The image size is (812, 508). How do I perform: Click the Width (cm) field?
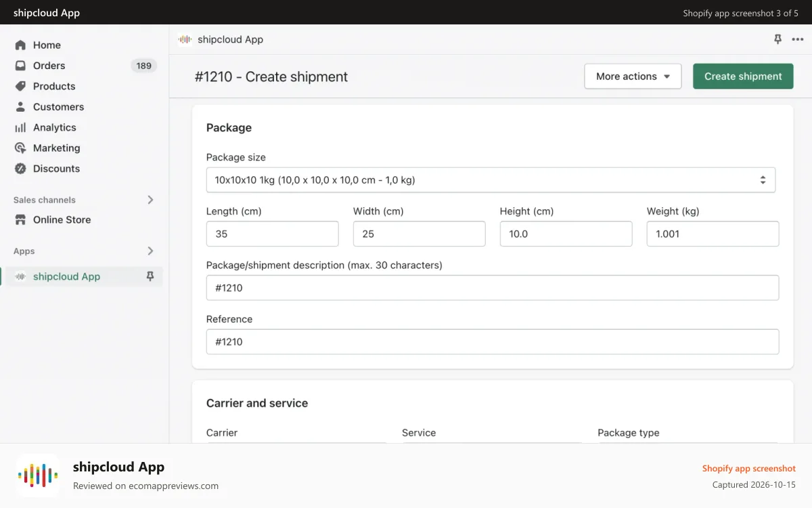point(419,234)
